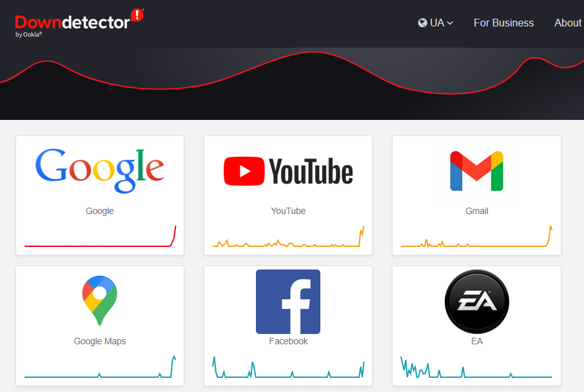Click the Google Maps pin icon

100,300
